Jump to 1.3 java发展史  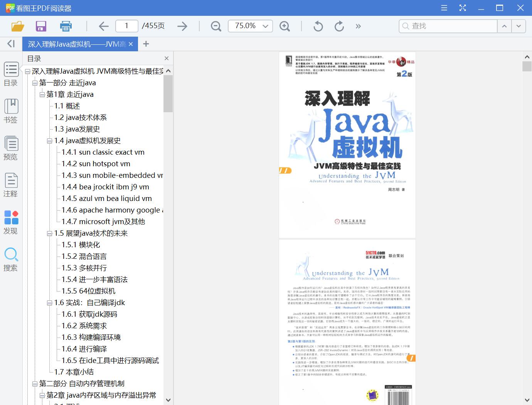tap(77, 129)
